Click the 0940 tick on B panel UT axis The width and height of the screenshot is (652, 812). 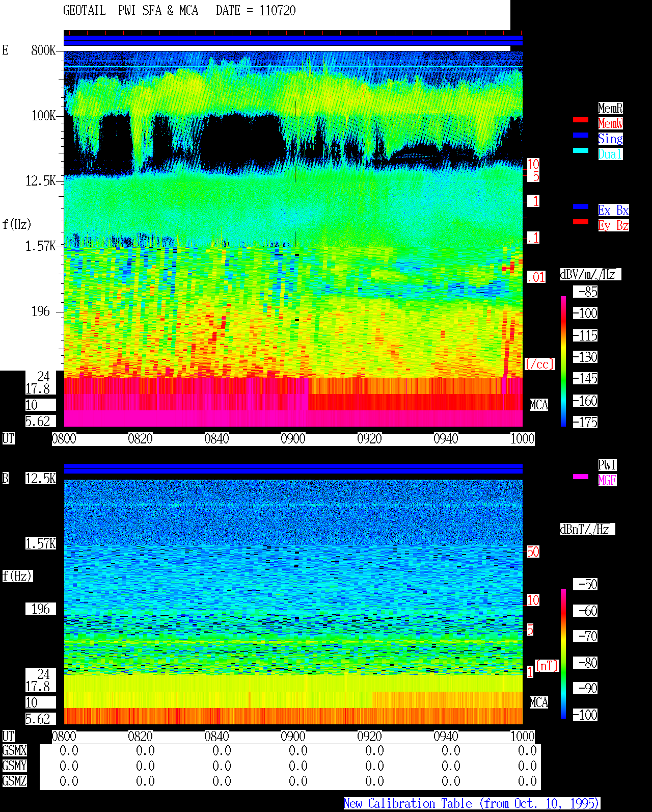click(446, 737)
